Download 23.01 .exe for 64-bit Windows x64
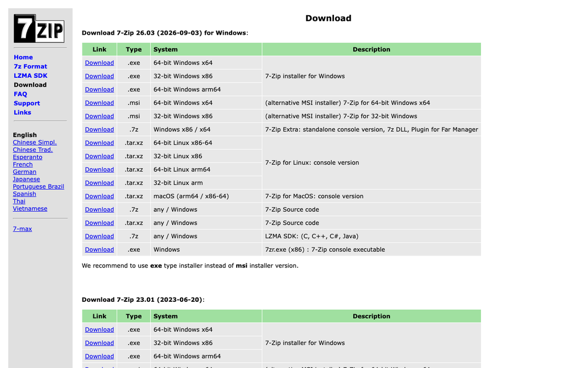 [99, 329]
